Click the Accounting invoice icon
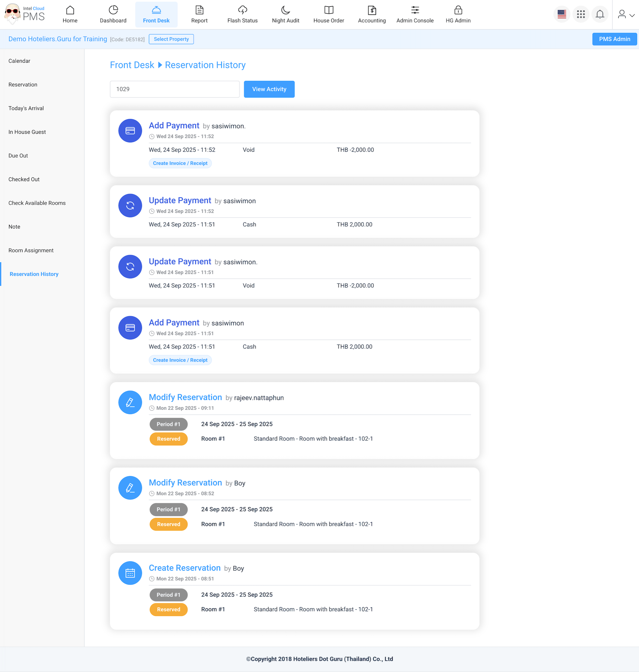Screen dimensions: 639x672 [x=371, y=10]
